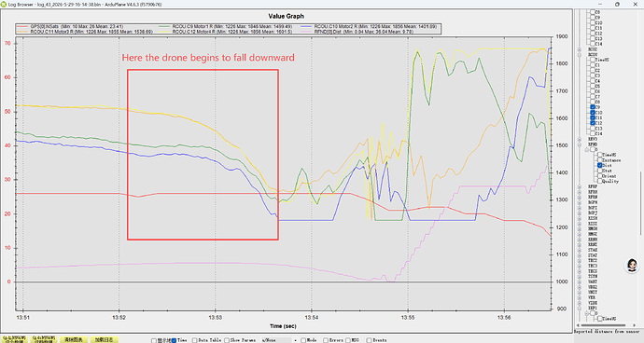
Task: Check RCOU channel C4
Action: point(593,81)
